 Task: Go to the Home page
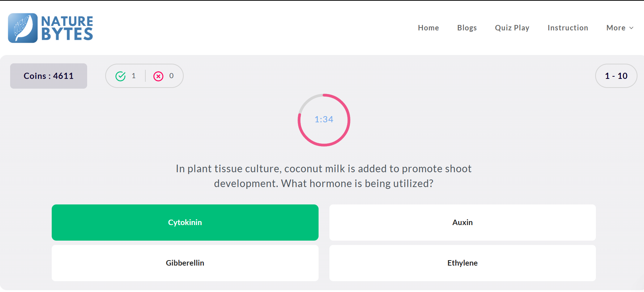pyautogui.click(x=428, y=28)
